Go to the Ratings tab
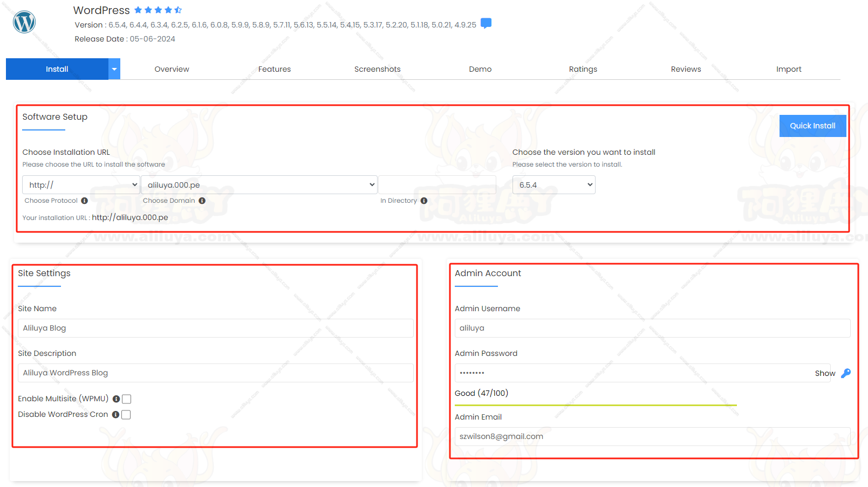This screenshot has width=868, height=487. pyautogui.click(x=583, y=69)
